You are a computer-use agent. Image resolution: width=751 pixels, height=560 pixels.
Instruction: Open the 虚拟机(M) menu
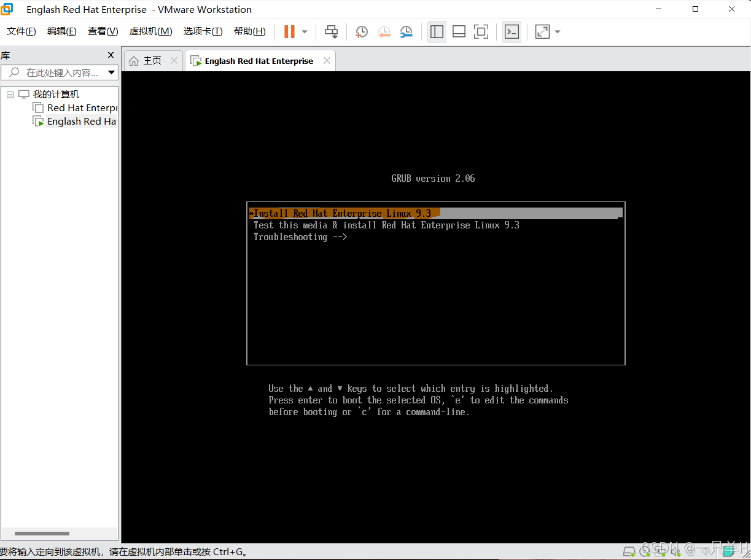(x=150, y=31)
